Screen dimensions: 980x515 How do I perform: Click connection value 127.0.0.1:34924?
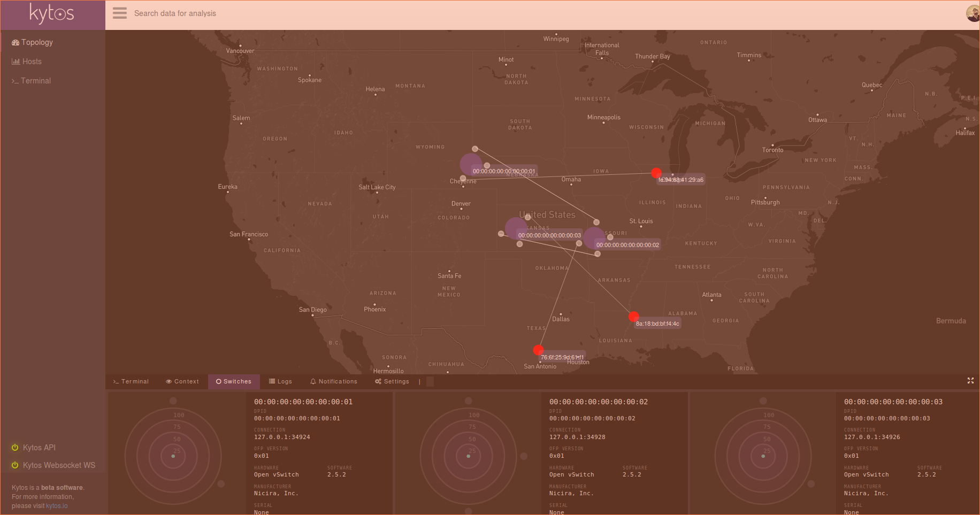tap(282, 437)
